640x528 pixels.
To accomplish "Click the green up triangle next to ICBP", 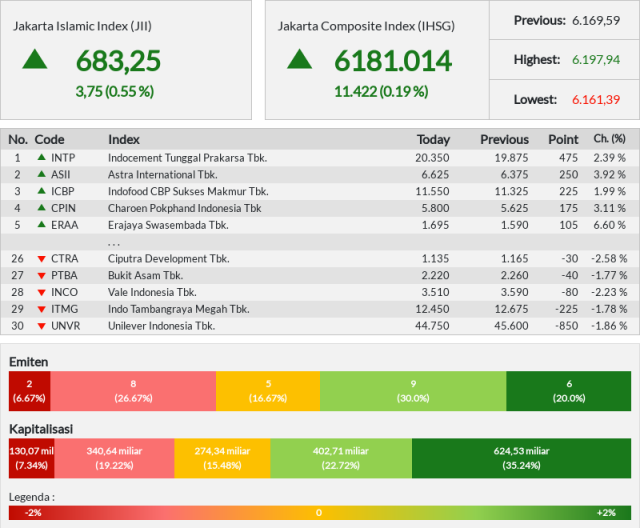I will 41,191.
